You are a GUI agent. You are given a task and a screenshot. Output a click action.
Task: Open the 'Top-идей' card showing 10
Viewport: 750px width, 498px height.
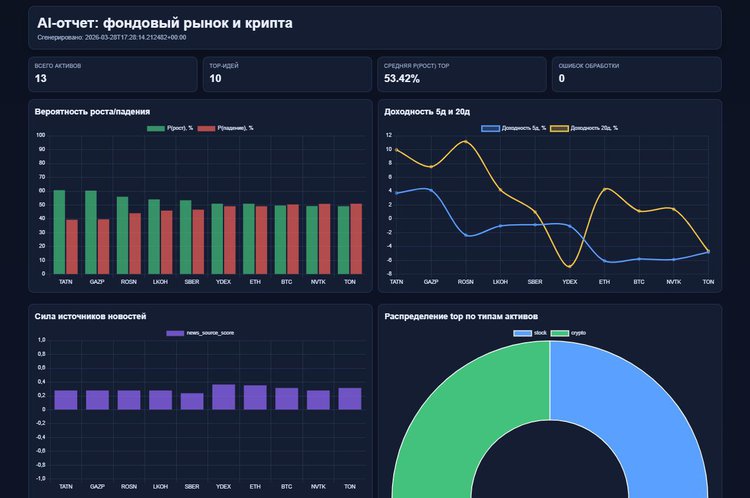[x=287, y=74]
